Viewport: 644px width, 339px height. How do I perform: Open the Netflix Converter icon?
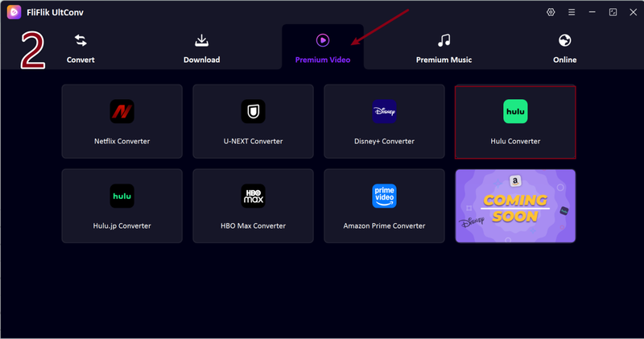point(122,111)
